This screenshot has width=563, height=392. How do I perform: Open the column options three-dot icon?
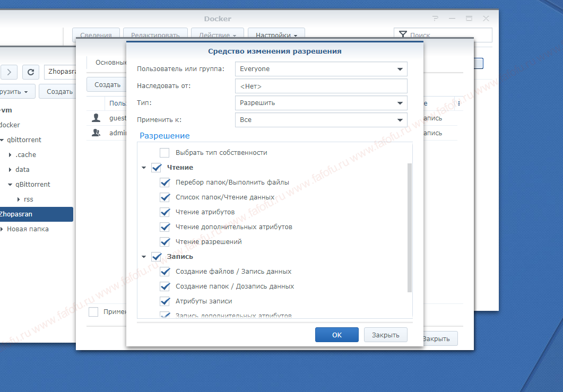(x=458, y=103)
